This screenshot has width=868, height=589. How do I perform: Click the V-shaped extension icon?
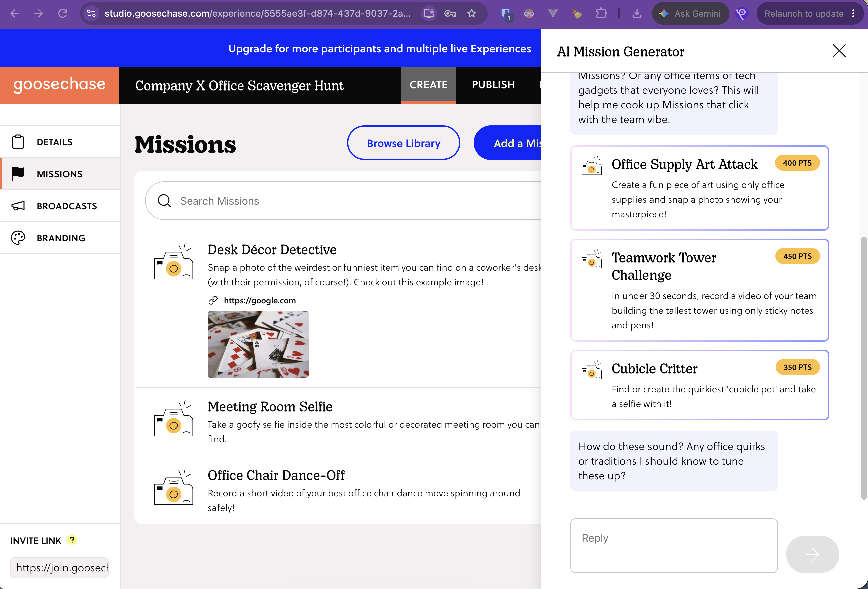click(x=553, y=13)
